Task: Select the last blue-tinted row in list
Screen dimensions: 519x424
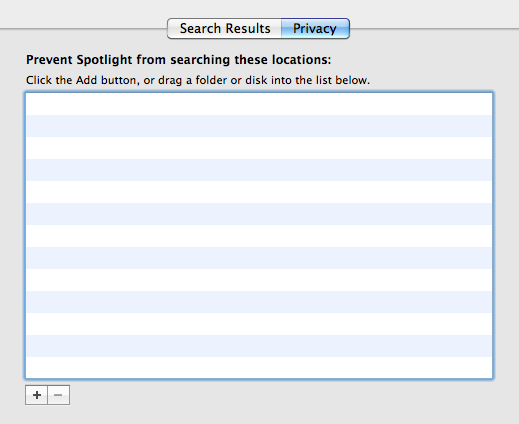Action: click(259, 346)
